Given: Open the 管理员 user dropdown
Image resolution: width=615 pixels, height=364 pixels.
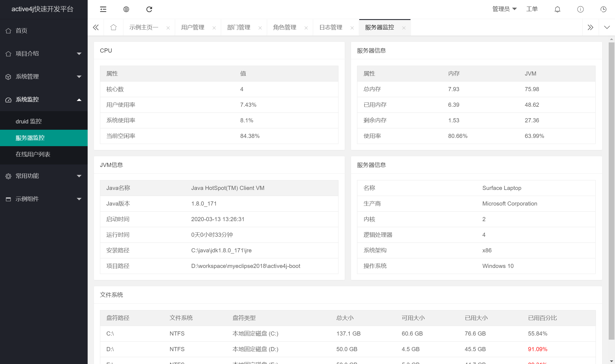Looking at the screenshot, I should point(504,9).
